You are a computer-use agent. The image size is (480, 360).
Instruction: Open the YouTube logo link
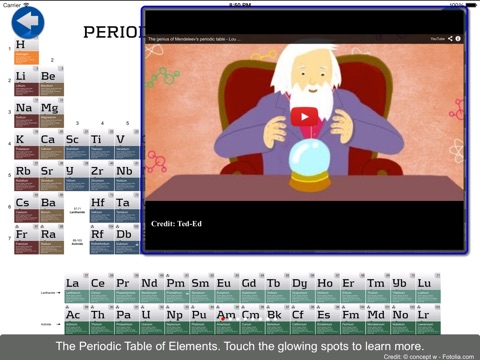click(x=437, y=39)
